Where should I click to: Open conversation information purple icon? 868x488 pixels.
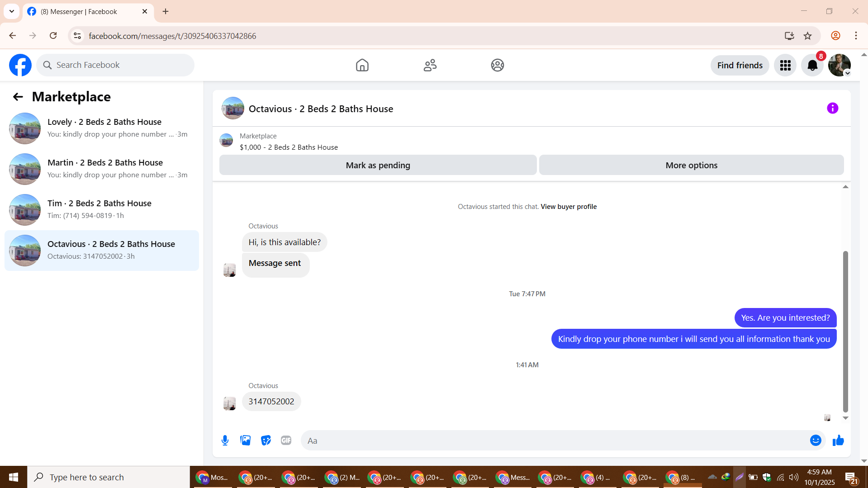pos(832,108)
